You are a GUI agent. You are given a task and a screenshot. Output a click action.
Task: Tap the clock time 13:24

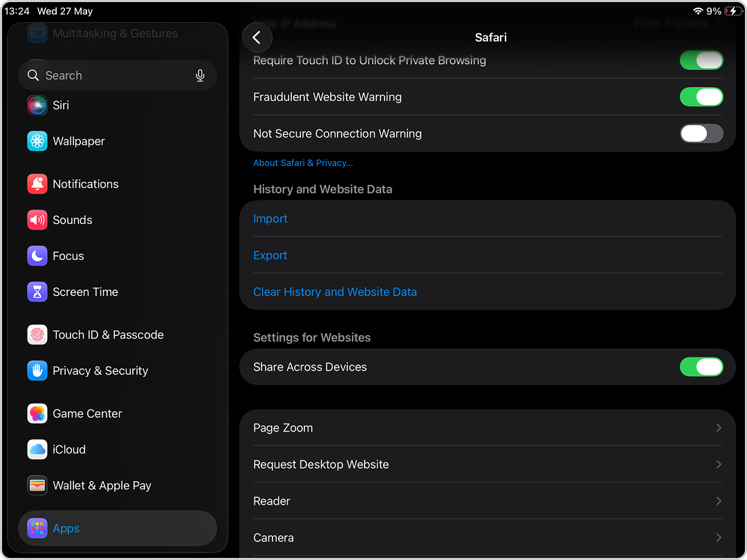17,11
